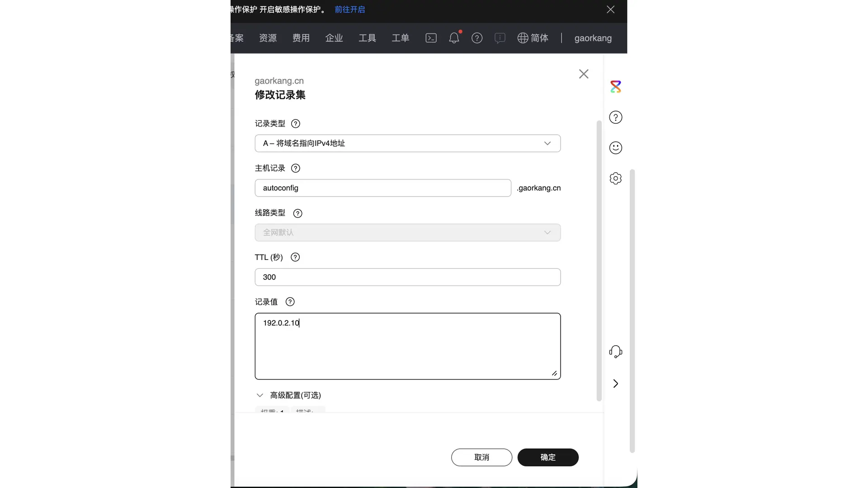The height and width of the screenshot is (488, 868).
Task: Open the colorful AI assistant sidebar icon
Action: tap(615, 87)
